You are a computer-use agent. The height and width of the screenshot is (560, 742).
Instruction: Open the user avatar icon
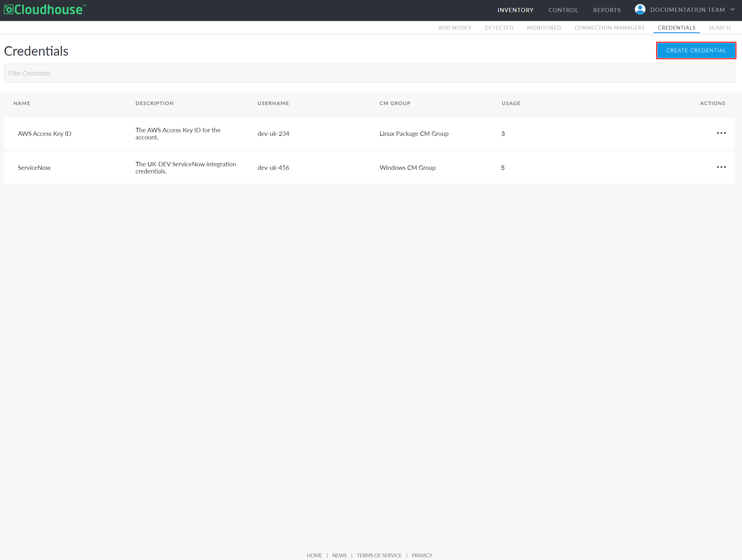pyautogui.click(x=640, y=9)
